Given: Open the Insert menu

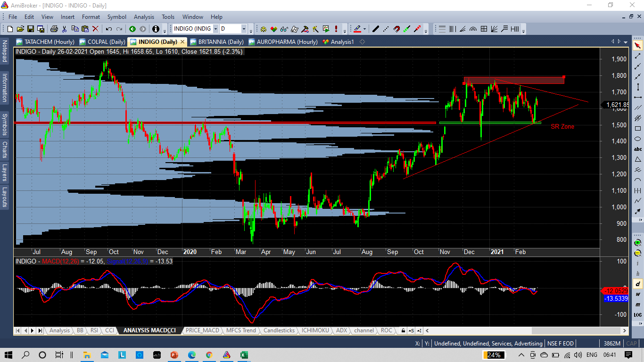Looking at the screenshot, I should click(67, 16).
